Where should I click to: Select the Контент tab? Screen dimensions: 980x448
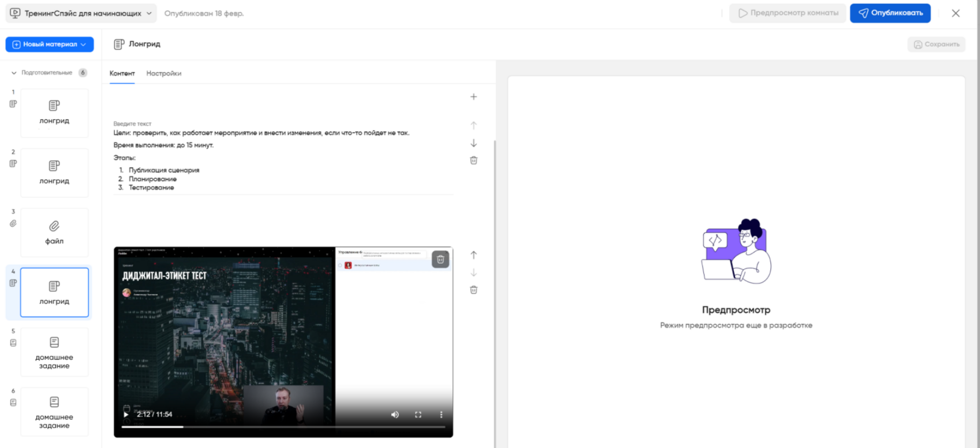click(x=122, y=73)
